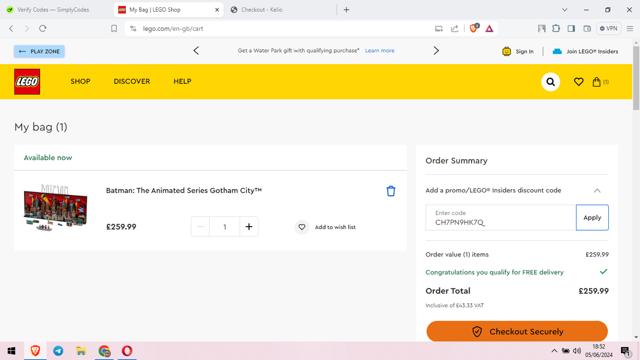Close the My Bag LEGO Shop tab
Image resolution: width=640 pixels, height=360 pixels.
click(217, 10)
